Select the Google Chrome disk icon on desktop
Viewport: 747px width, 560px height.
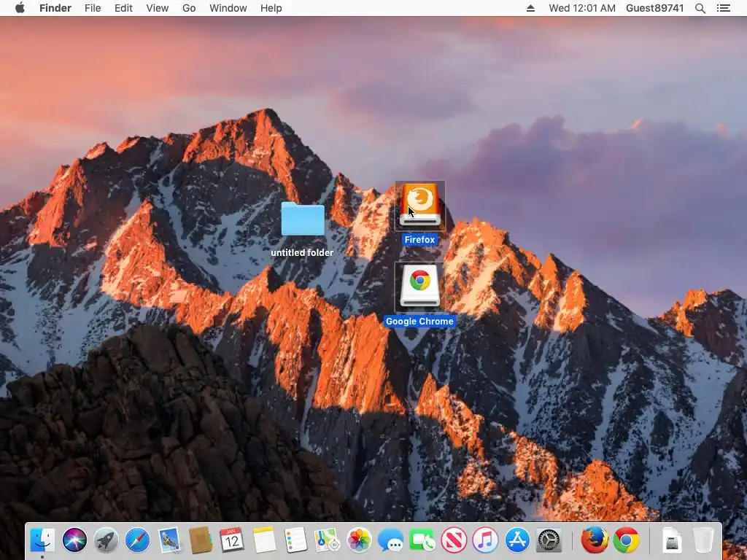click(x=419, y=287)
